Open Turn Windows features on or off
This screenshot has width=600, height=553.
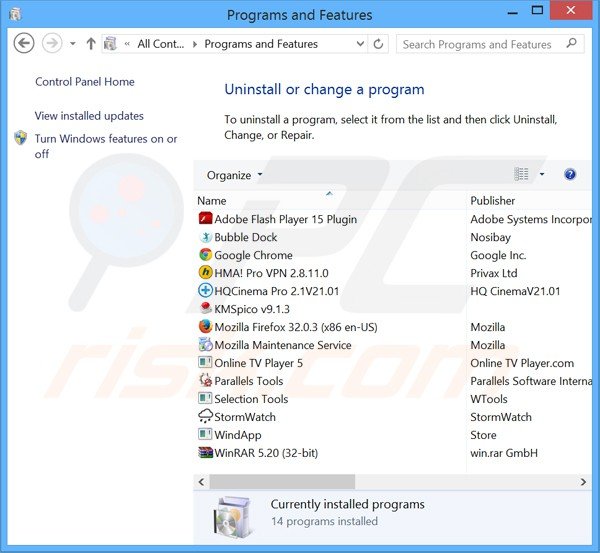click(x=106, y=146)
